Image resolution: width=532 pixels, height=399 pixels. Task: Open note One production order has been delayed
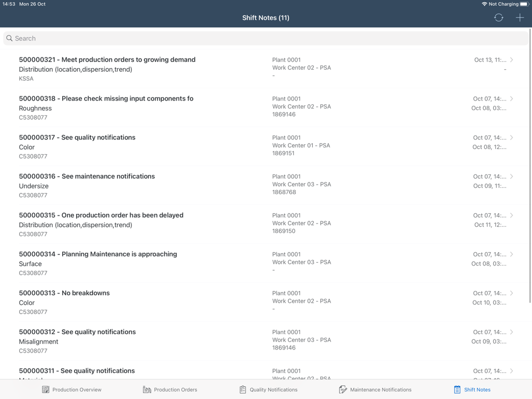[x=266, y=225]
